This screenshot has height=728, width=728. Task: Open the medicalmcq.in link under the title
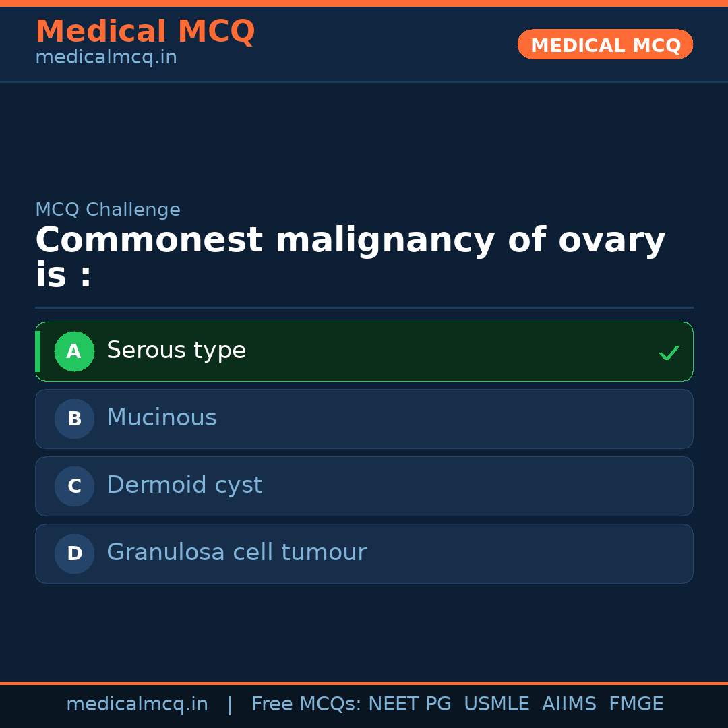click(106, 57)
